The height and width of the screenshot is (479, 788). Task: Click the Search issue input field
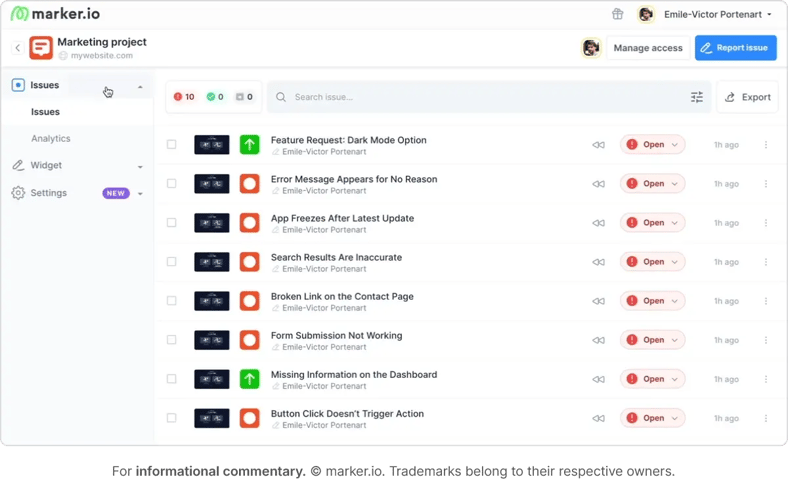(488, 97)
